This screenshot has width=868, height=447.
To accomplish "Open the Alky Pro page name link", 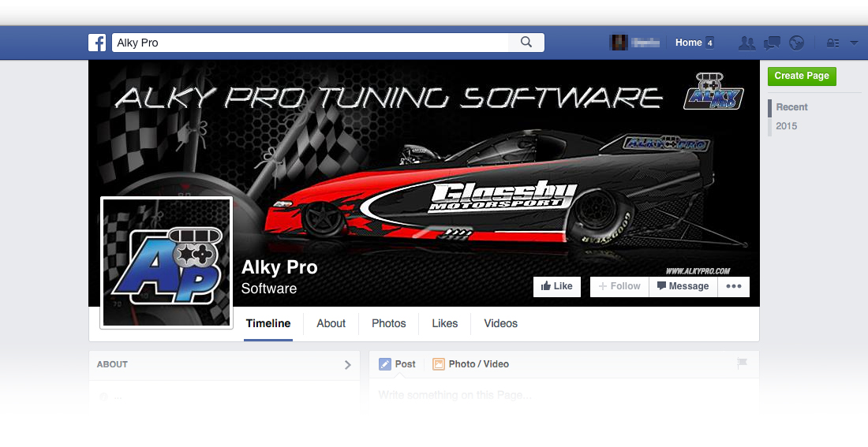I will click(x=279, y=267).
